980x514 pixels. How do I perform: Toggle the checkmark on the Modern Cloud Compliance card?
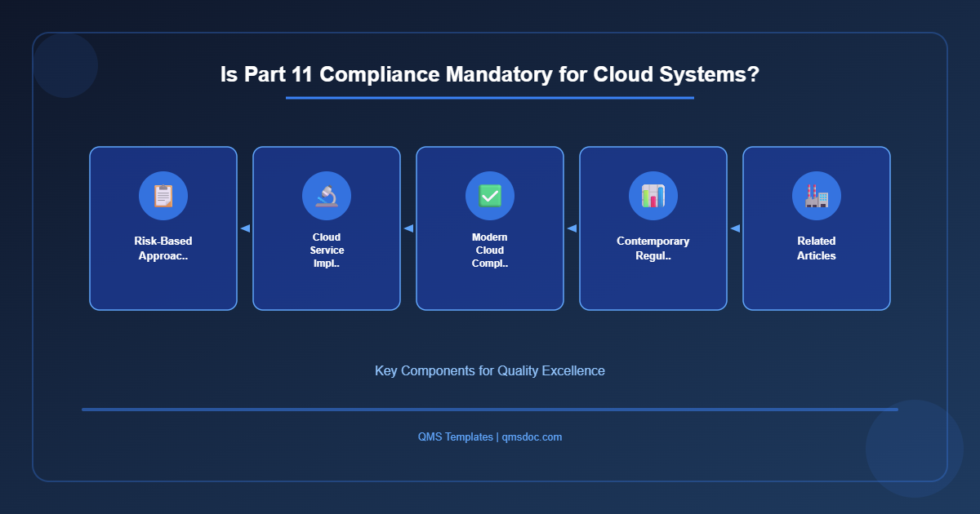(x=489, y=195)
